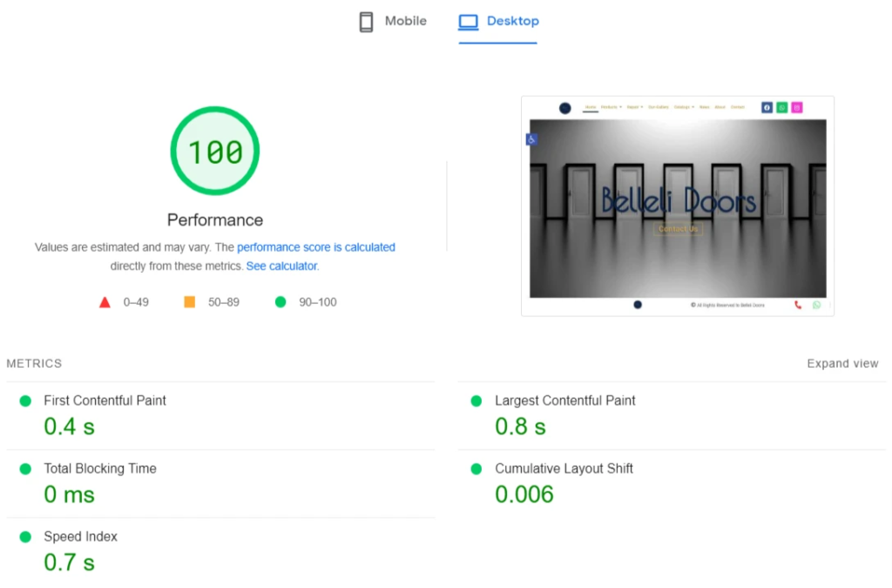Open the Products dropdown in preview navigation

coord(611,107)
